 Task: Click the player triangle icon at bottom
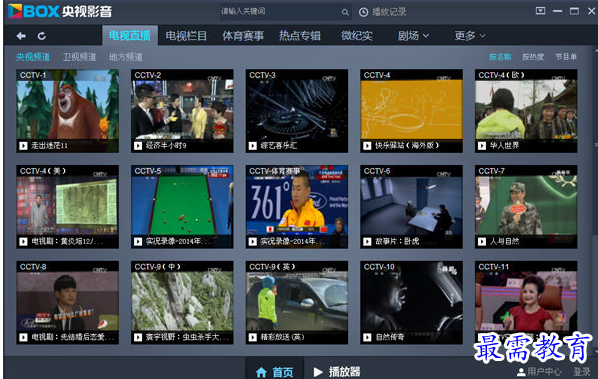point(318,372)
